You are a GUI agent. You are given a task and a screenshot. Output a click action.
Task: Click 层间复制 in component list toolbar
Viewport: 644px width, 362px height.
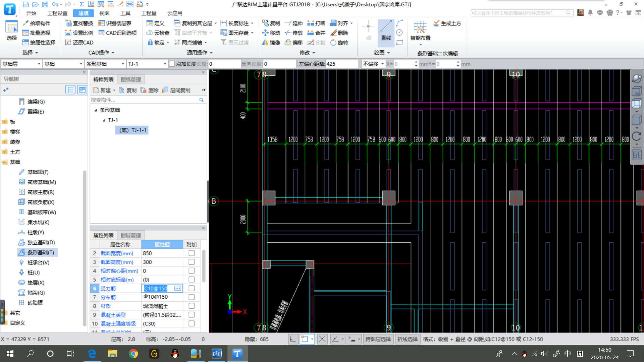pos(176,90)
